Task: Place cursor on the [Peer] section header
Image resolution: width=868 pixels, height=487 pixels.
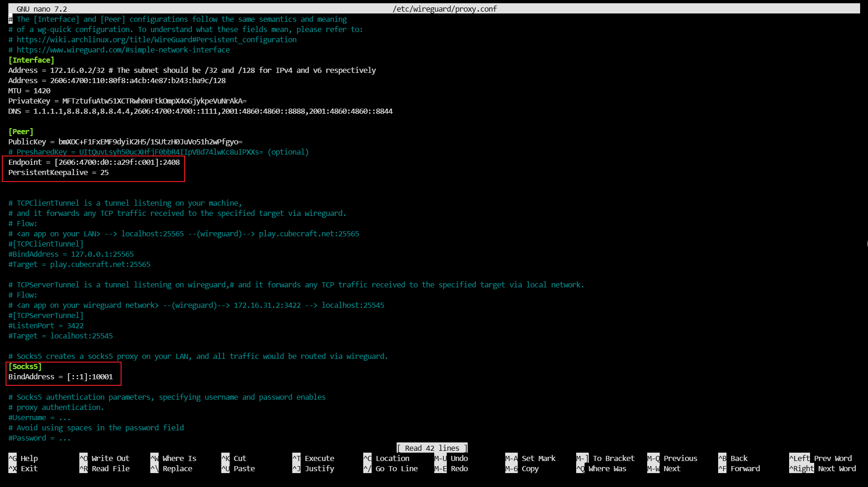Action: 21,131
